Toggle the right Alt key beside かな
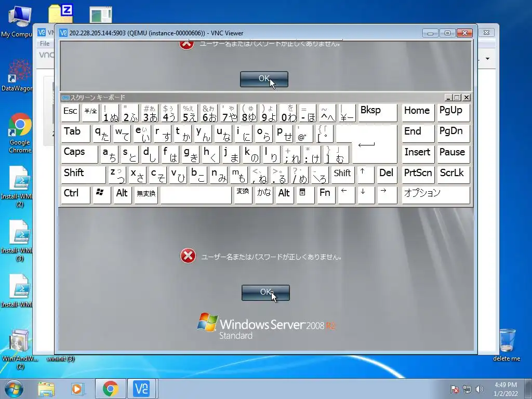 coord(284,195)
